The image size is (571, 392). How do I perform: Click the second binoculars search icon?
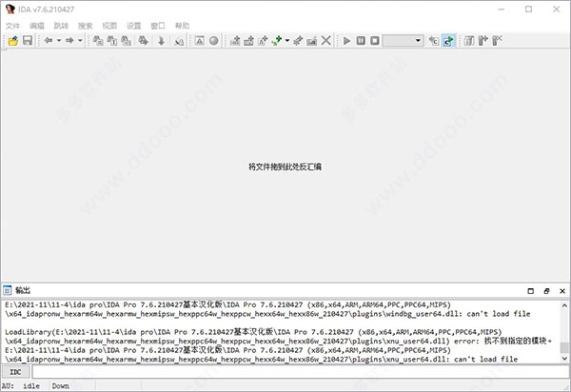111,40
